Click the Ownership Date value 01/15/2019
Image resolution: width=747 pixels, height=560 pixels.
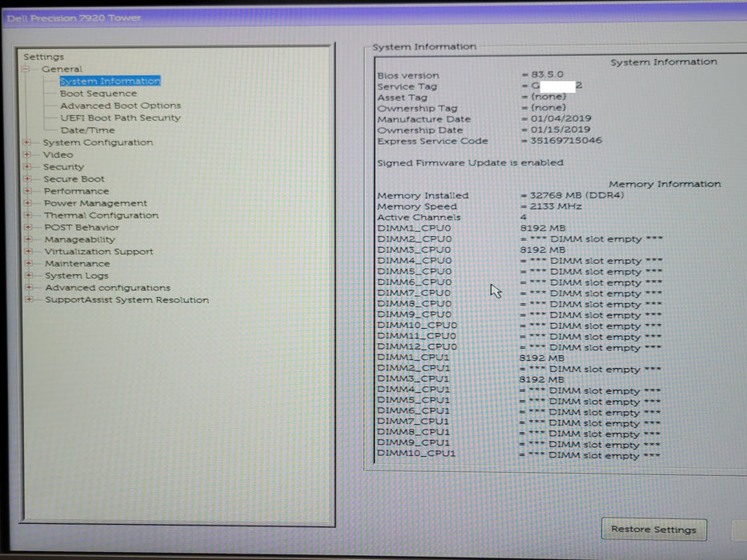coord(560,129)
